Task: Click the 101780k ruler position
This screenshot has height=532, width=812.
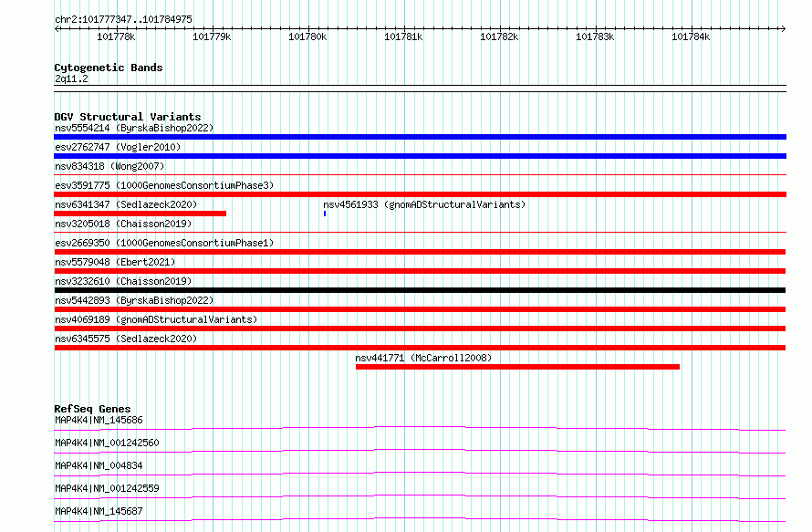Action: pyautogui.click(x=307, y=37)
